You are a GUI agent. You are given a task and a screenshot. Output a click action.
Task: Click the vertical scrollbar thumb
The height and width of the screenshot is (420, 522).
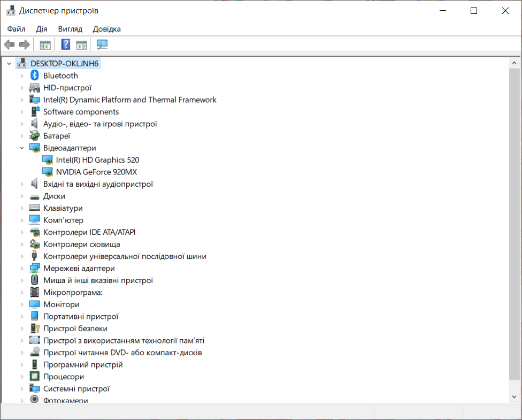[x=515, y=224]
